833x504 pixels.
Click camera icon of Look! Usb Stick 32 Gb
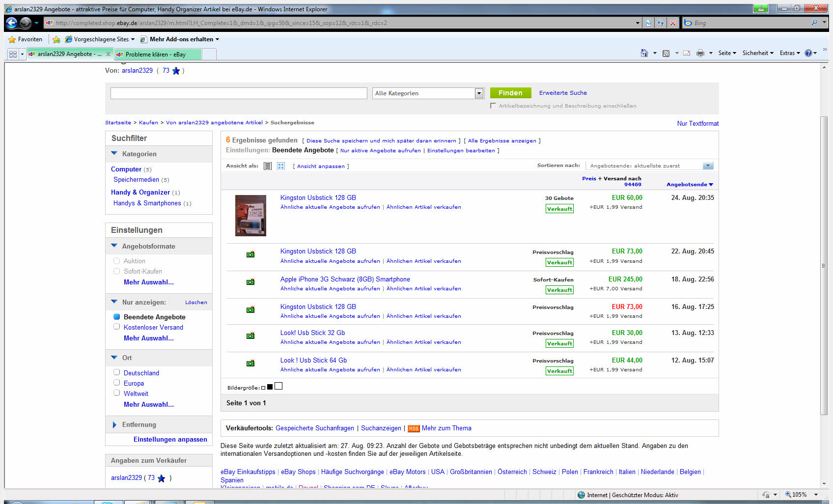pos(250,336)
